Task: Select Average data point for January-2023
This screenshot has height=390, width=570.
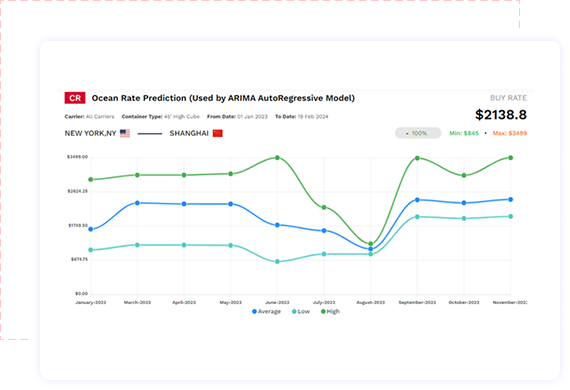Action: coord(91,229)
